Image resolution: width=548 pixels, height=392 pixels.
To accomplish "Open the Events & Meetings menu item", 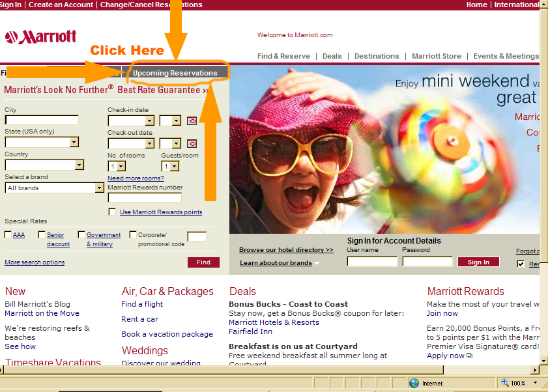I will (x=506, y=56).
